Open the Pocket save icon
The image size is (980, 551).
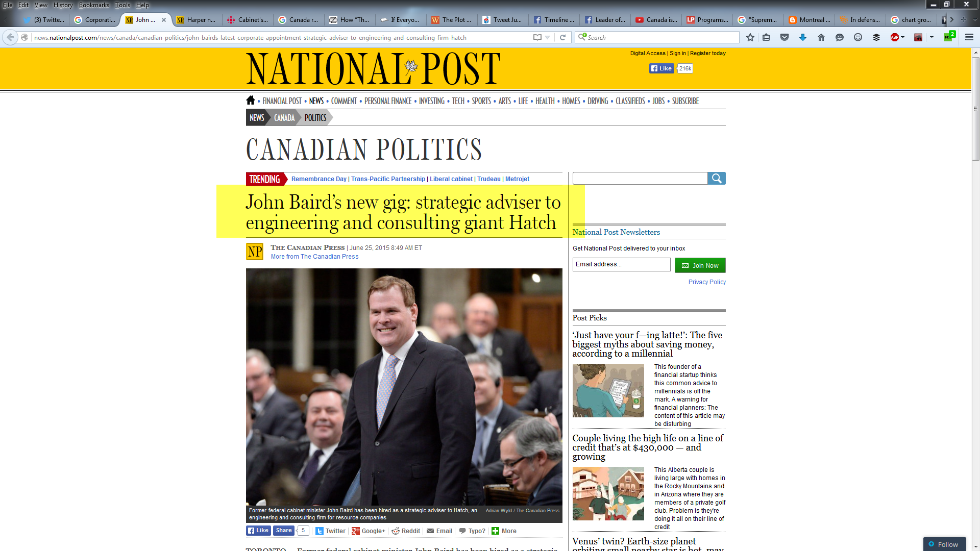pyautogui.click(x=785, y=37)
